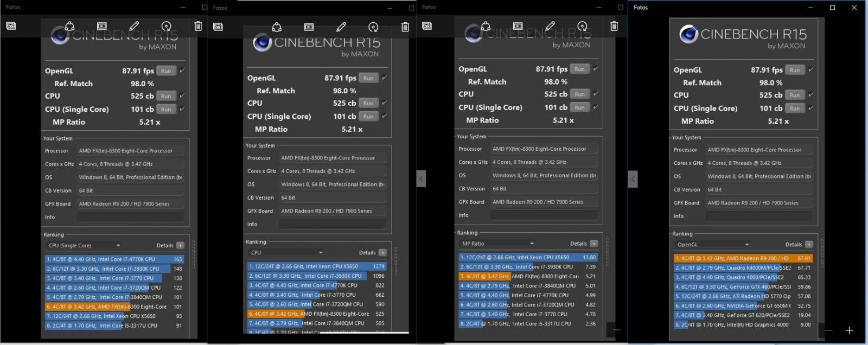Screen dimensions: 868x345
Task: Start slideshow in window ranked by CPU
Action: (x=309, y=27)
